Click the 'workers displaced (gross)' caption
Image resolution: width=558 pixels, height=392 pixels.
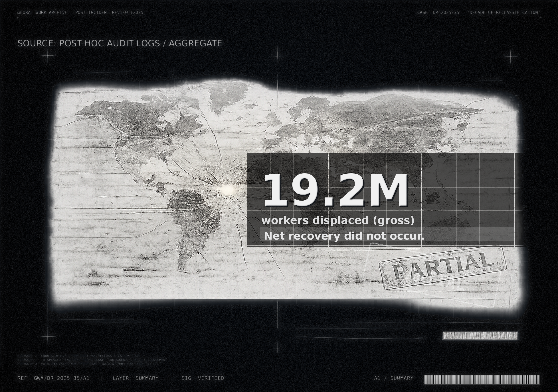click(338, 220)
